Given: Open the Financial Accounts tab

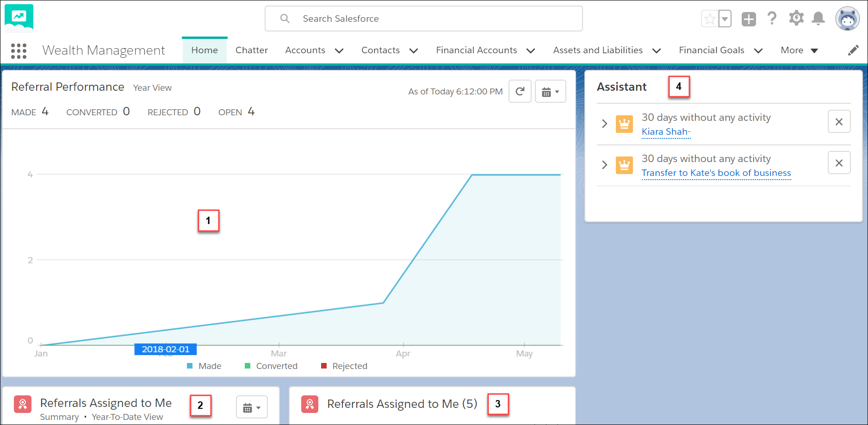Looking at the screenshot, I should click(477, 50).
